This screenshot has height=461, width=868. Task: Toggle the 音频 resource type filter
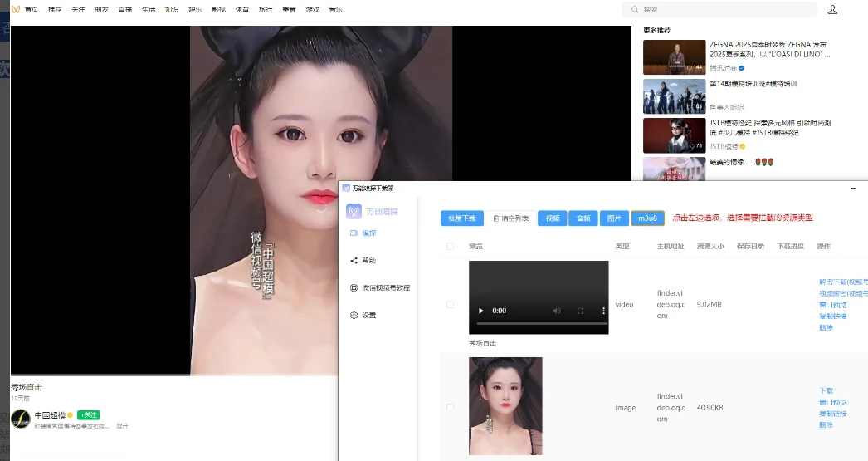click(583, 218)
